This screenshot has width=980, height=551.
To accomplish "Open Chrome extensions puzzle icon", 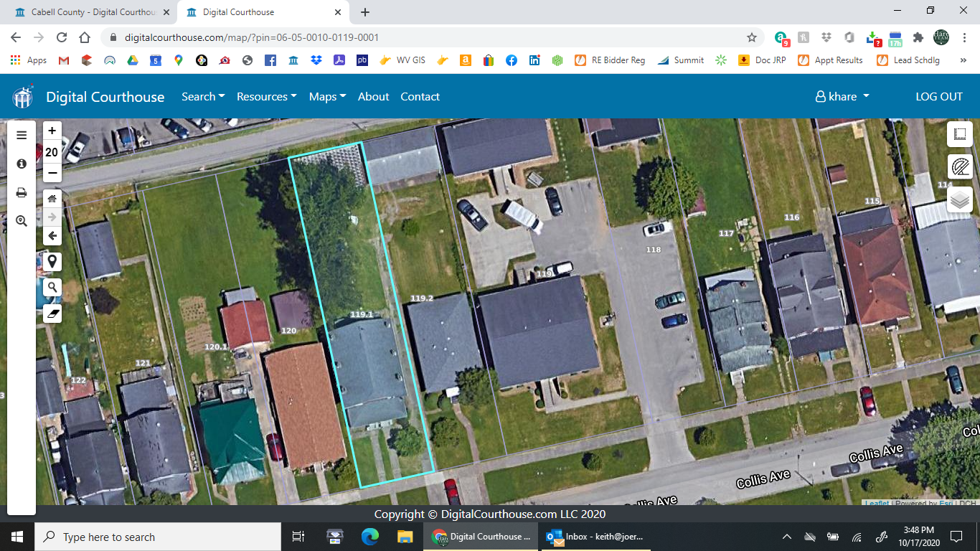I will click(x=918, y=37).
